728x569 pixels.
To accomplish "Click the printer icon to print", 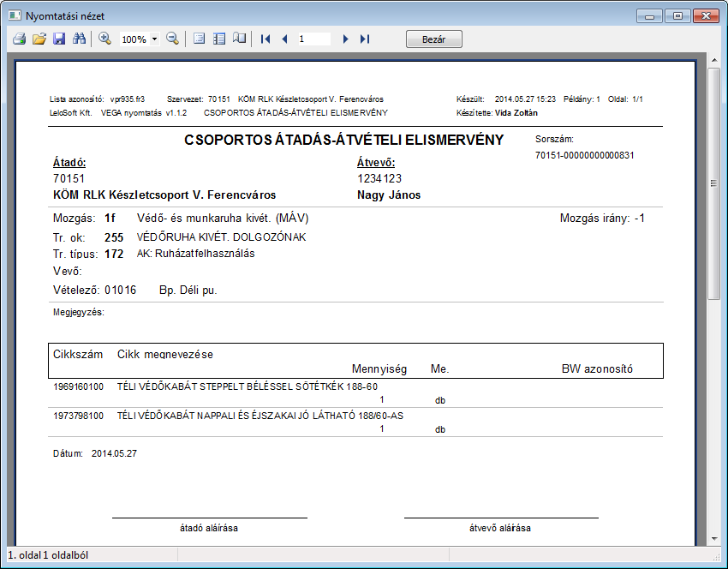I will 19,39.
